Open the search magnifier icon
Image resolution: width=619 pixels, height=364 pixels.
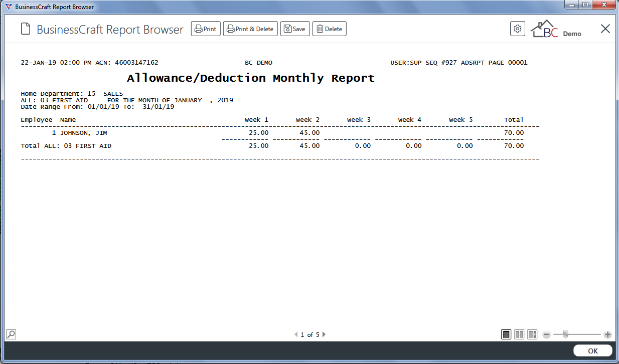click(x=11, y=334)
